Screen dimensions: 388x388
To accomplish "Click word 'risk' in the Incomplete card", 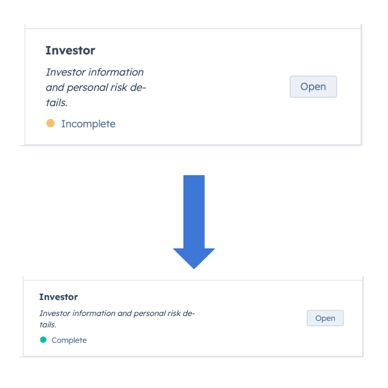I will pos(119,87).
